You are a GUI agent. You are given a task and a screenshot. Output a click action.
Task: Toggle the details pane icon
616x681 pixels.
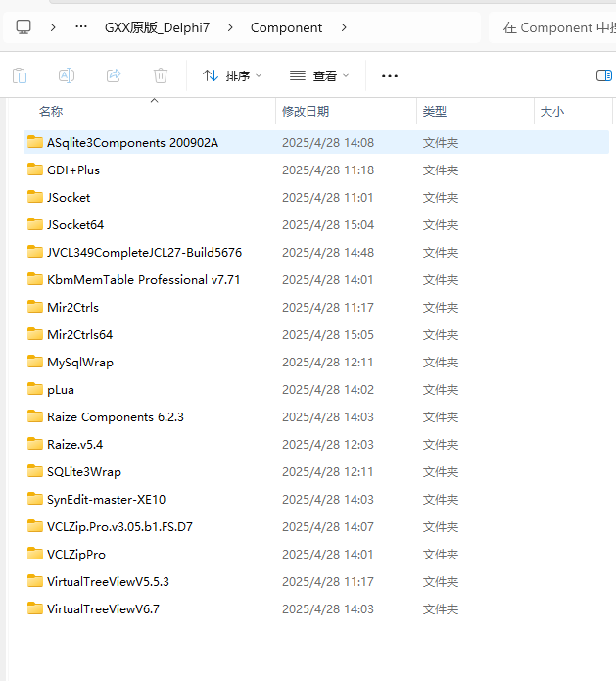[x=604, y=75]
